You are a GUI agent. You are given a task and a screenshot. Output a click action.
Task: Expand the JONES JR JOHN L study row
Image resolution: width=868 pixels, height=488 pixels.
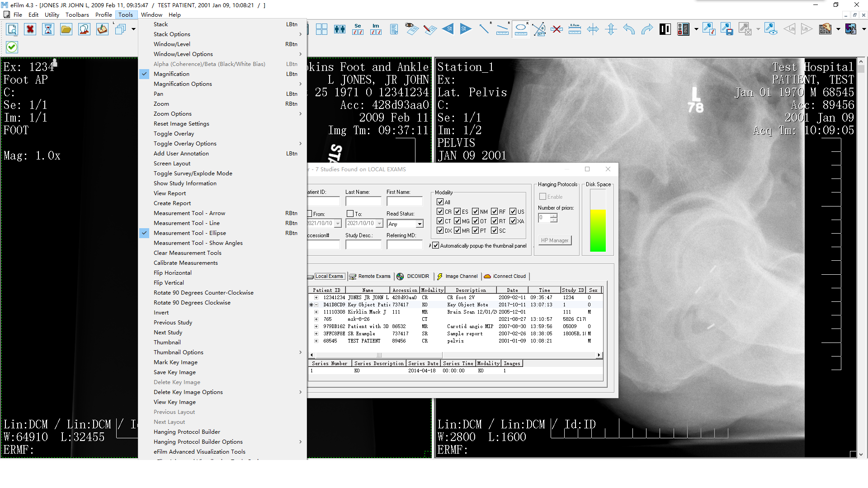click(x=316, y=297)
